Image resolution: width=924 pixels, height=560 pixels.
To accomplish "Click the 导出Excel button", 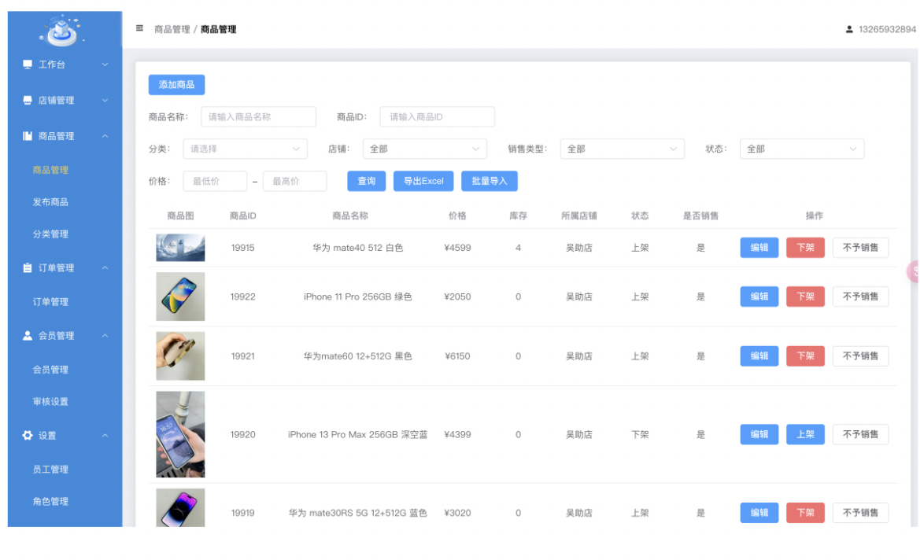I will point(423,181).
